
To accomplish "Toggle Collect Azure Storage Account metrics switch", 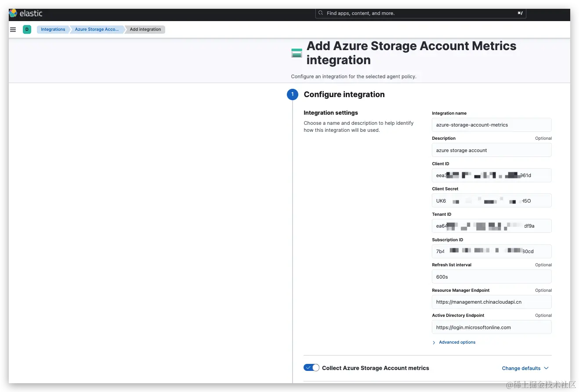I will tap(311, 368).
